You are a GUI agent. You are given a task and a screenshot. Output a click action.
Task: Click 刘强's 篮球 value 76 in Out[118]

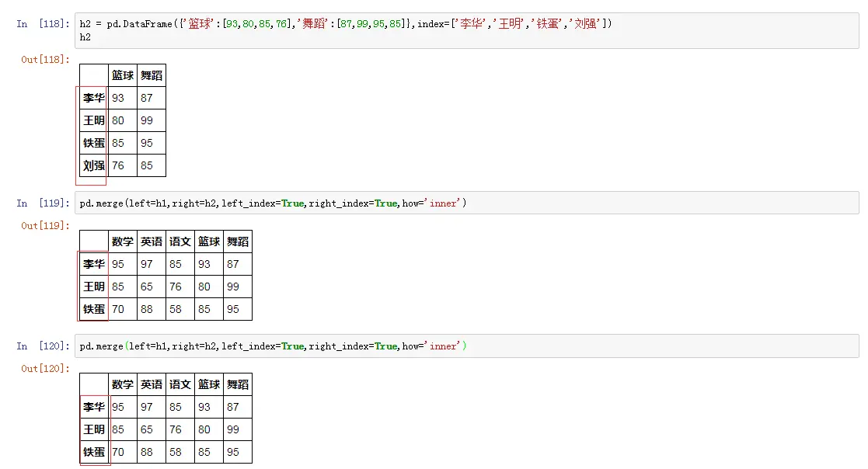pos(122,165)
